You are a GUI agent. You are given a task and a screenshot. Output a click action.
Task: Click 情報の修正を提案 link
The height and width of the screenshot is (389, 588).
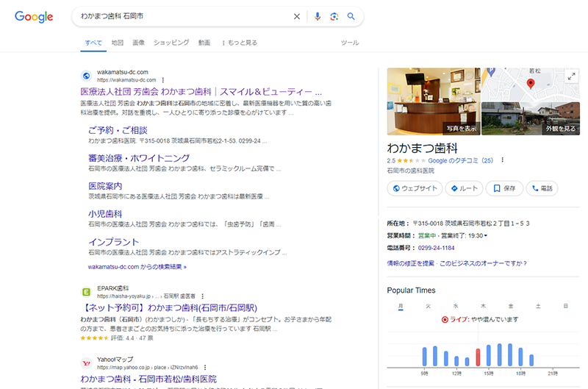[411, 263]
